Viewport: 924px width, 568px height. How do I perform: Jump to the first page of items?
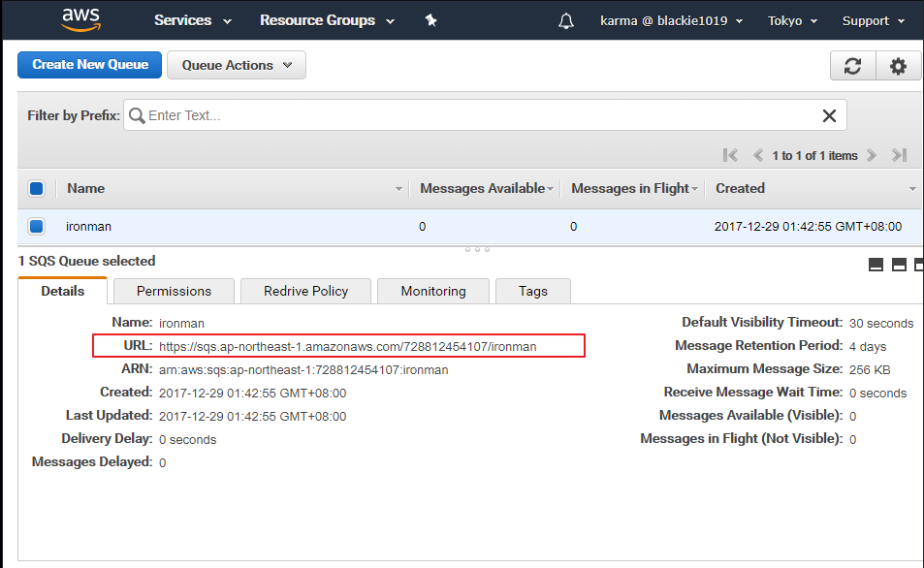(731, 155)
